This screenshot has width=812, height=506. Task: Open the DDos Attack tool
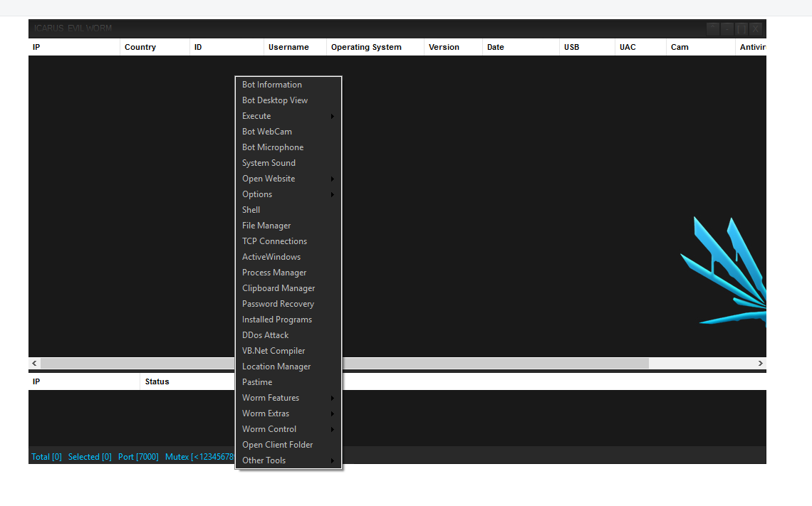coord(265,334)
